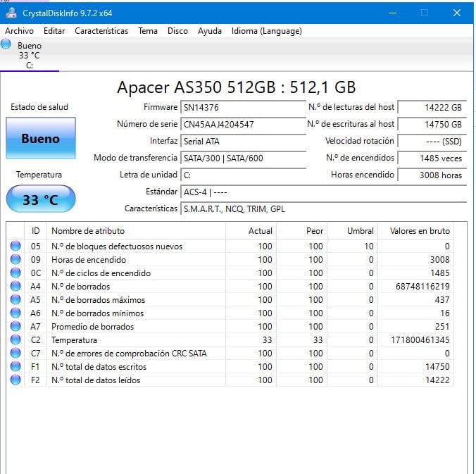Screen dimensions: 476x474
Task: Open the Editar menu
Action: click(x=54, y=31)
